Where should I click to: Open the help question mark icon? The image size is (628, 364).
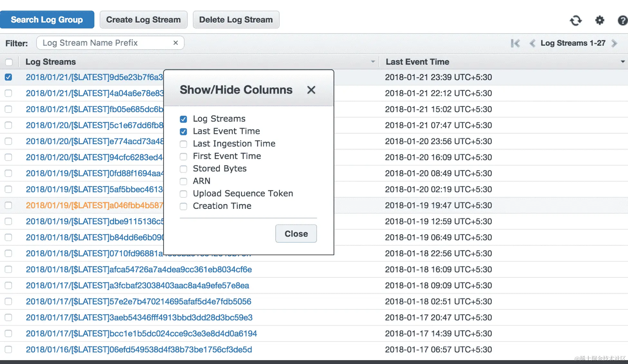pos(623,21)
